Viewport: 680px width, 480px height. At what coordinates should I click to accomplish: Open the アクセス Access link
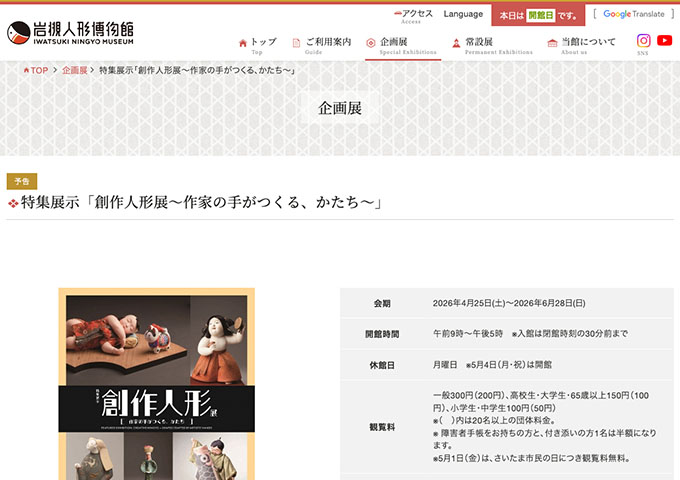pos(413,16)
